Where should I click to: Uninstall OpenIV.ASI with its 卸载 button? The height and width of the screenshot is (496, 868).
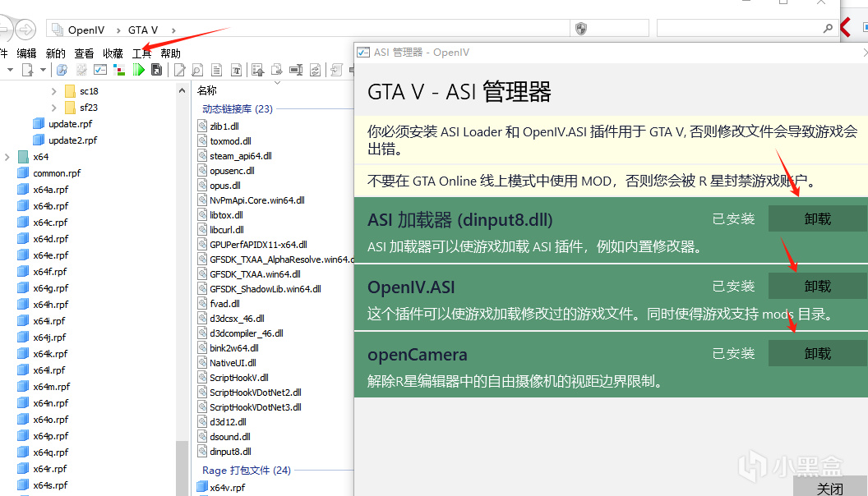coord(818,287)
